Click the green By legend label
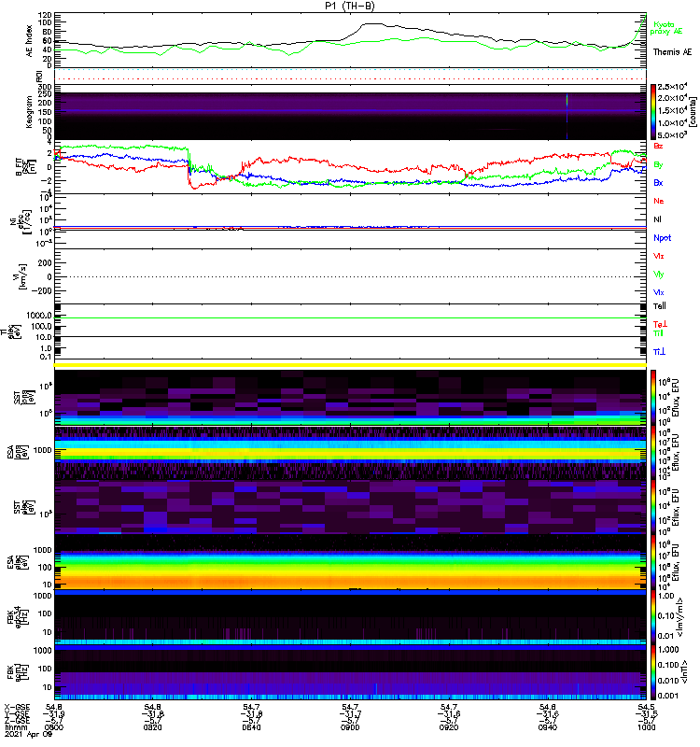This screenshot has width=700, height=747. pyautogui.click(x=658, y=165)
